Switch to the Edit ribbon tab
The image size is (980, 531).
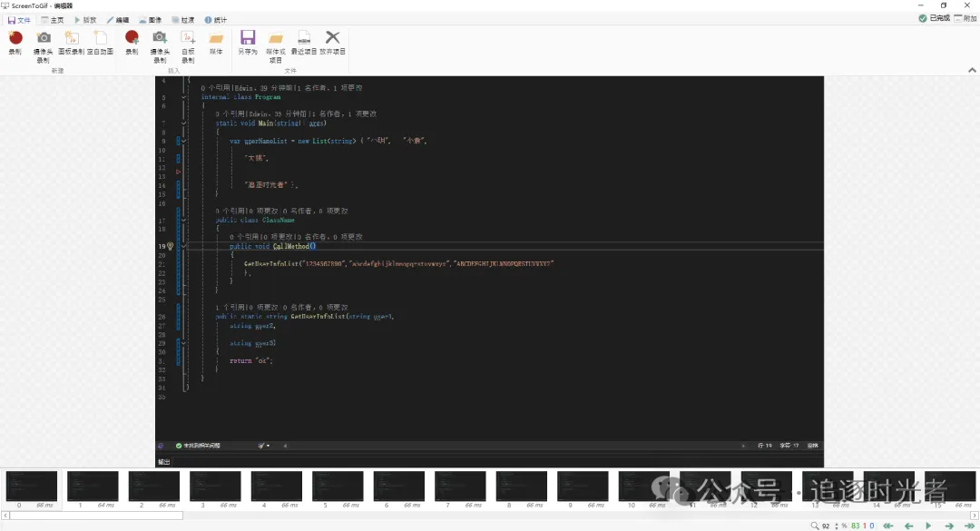click(118, 19)
